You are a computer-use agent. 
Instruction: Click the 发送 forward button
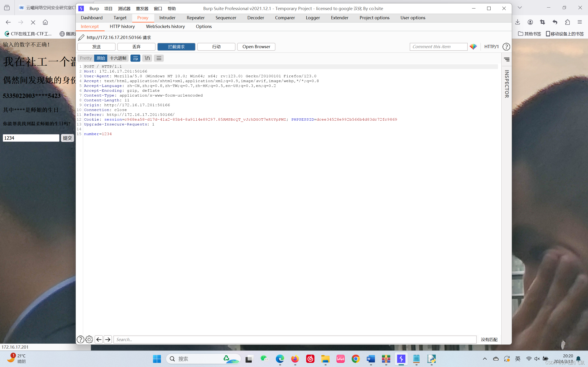(x=96, y=47)
